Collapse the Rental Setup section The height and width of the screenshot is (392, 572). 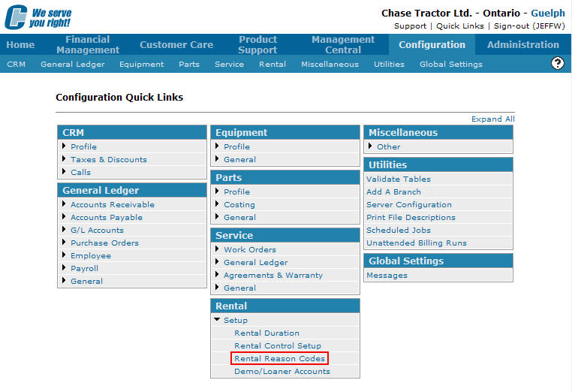(x=235, y=321)
